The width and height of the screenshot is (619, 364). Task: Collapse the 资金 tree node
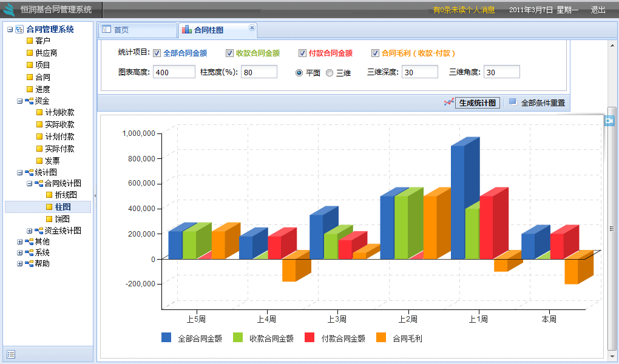pos(20,101)
